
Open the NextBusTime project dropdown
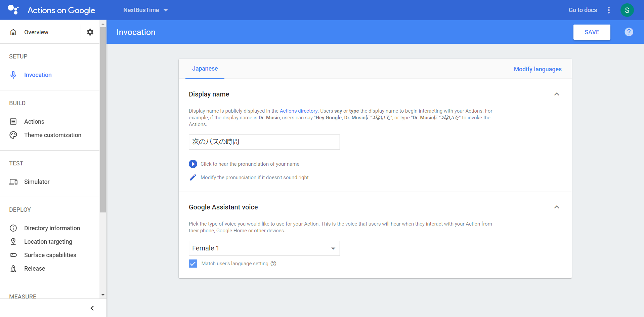(145, 10)
